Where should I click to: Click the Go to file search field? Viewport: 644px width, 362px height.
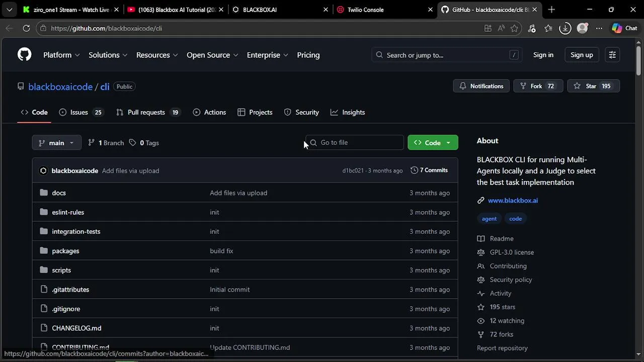click(355, 143)
